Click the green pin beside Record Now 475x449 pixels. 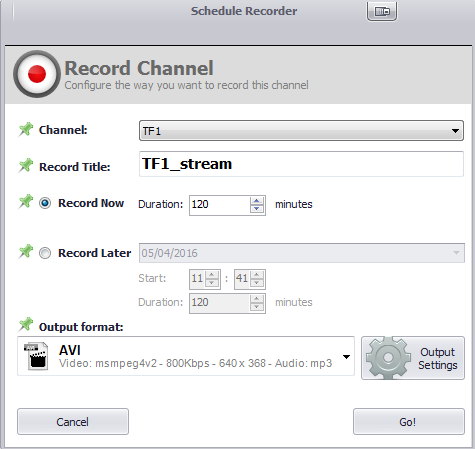[x=26, y=202]
